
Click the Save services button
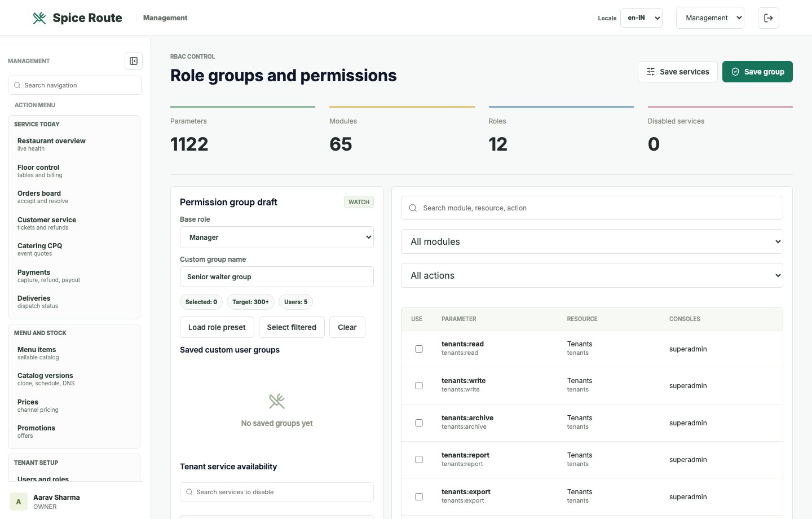(678, 72)
